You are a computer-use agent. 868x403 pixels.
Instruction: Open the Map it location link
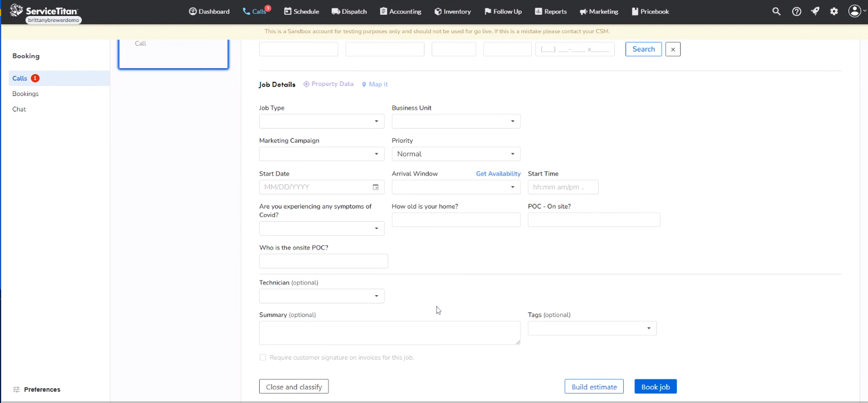(x=375, y=84)
